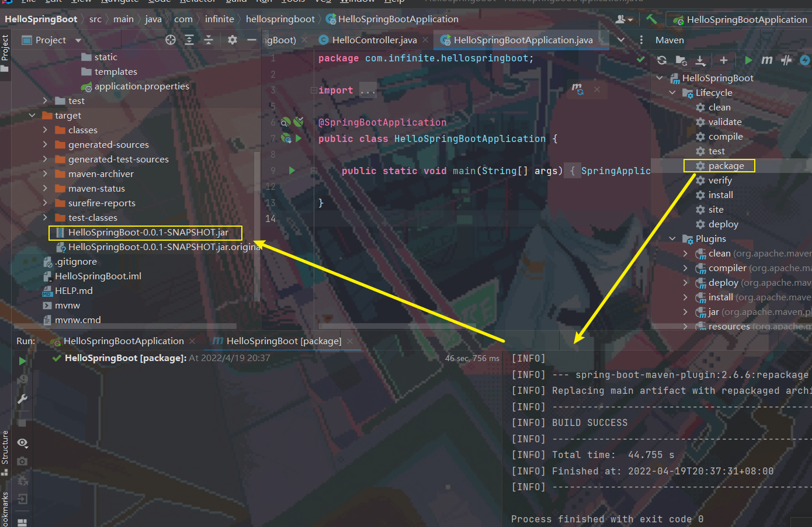Click HelloSpringBoot breadcrumb in navigation bar
This screenshot has width=812, height=527.
tap(41, 19)
